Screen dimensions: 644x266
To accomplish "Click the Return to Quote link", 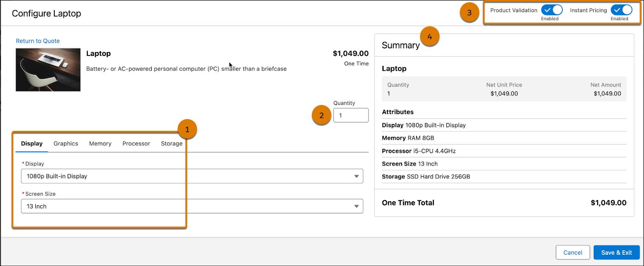I will tap(38, 41).
